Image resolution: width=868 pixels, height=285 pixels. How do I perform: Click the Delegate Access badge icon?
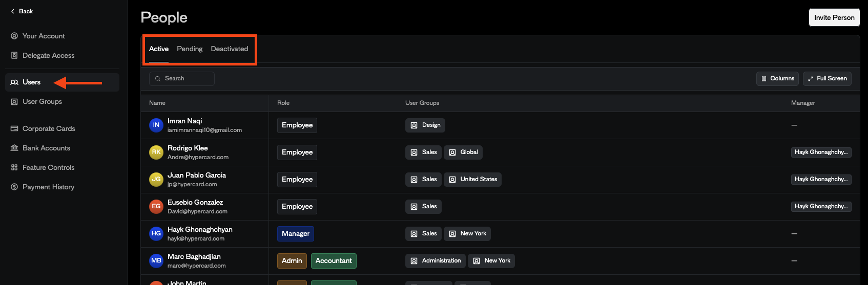click(14, 55)
